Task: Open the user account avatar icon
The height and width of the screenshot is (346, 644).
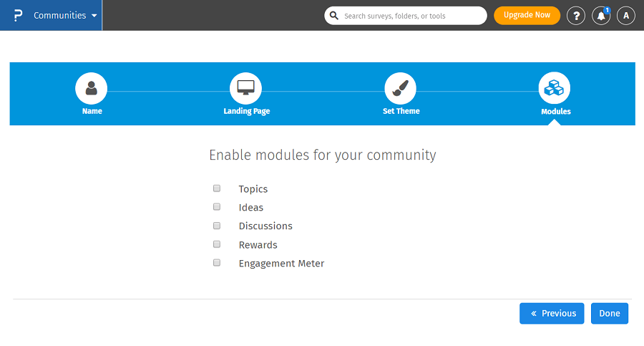Action: click(626, 16)
